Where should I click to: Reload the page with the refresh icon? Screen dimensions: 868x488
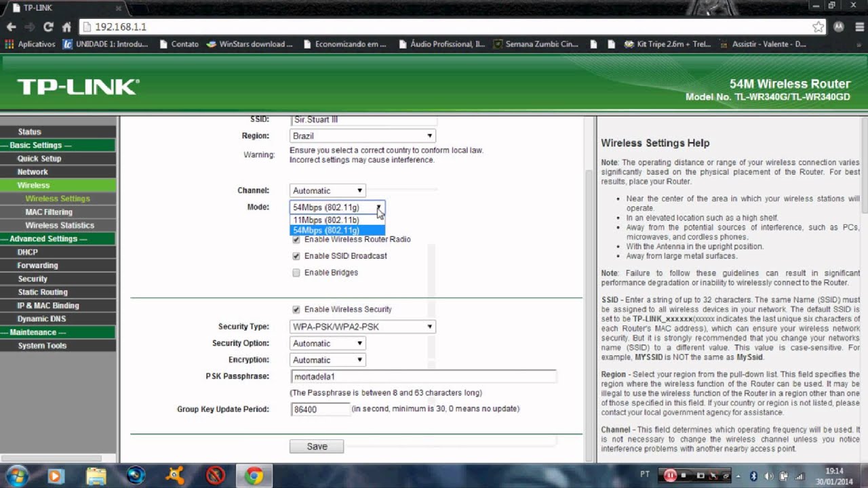click(x=48, y=27)
